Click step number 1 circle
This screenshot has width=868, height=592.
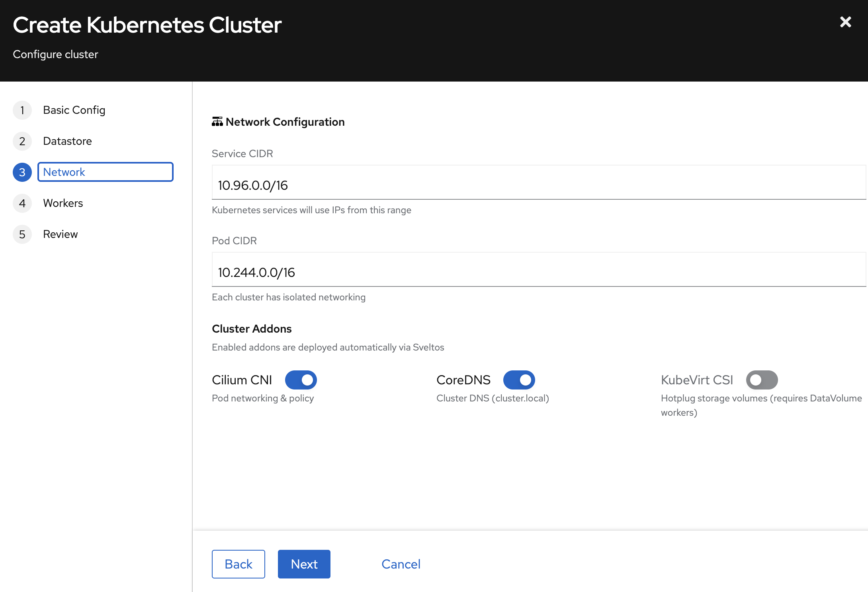pos(22,110)
